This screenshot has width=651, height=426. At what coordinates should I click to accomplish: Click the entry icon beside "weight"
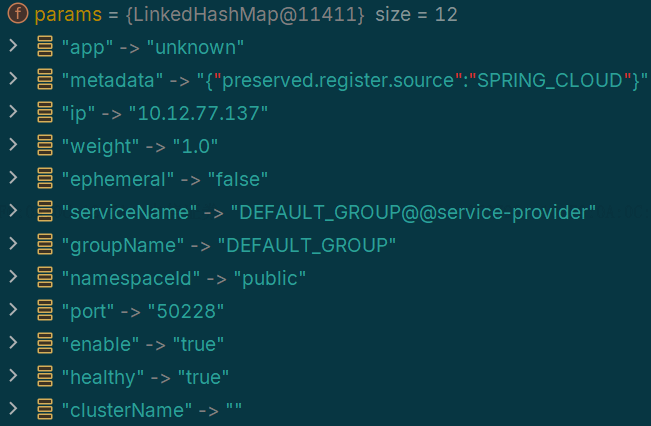[x=45, y=145]
